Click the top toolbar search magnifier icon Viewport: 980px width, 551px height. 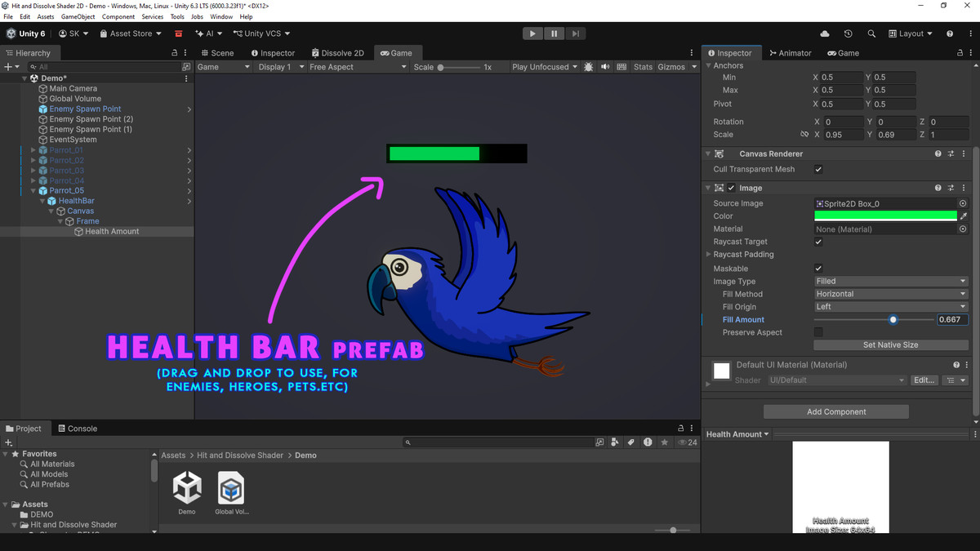click(871, 33)
